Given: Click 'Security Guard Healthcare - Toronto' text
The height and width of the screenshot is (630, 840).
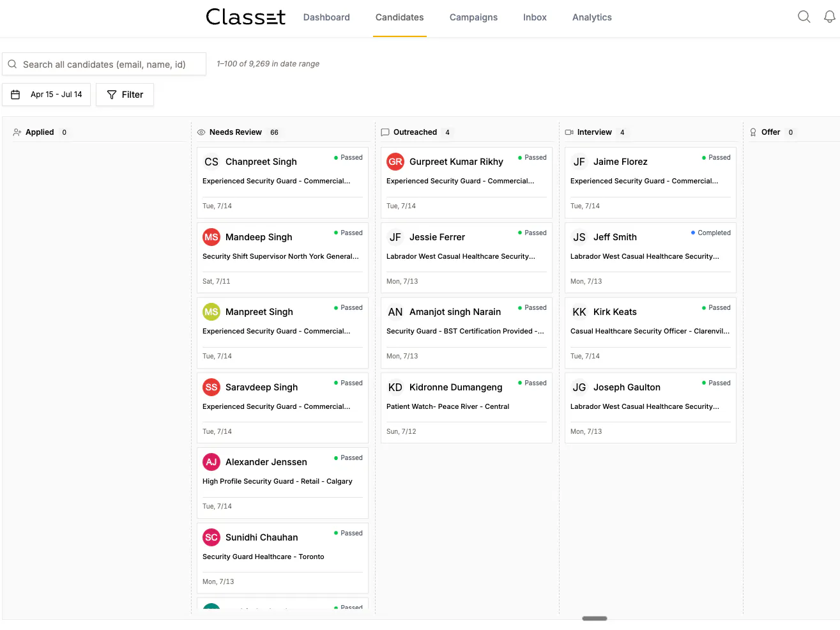Looking at the screenshot, I should pos(263,557).
